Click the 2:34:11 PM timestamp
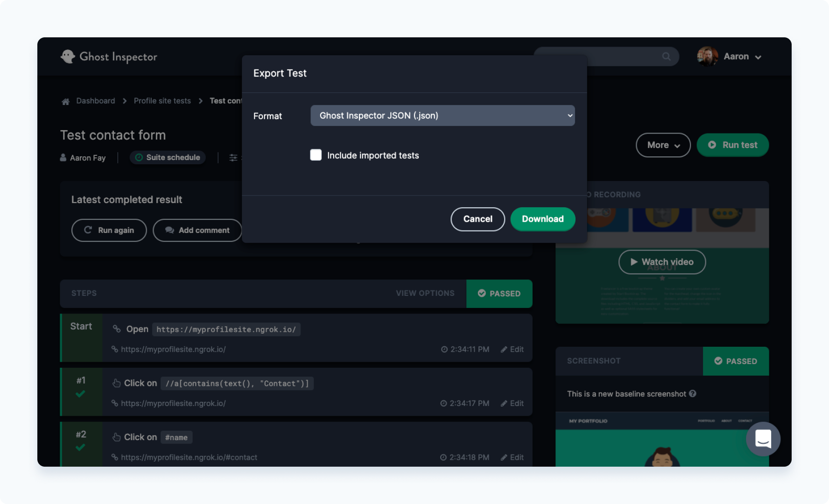The image size is (829, 504). coord(465,349)
